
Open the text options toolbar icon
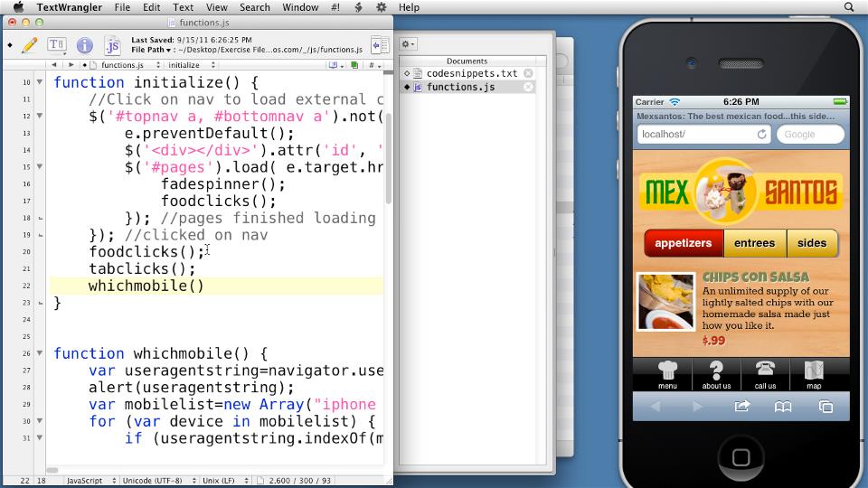coord(56,45)
